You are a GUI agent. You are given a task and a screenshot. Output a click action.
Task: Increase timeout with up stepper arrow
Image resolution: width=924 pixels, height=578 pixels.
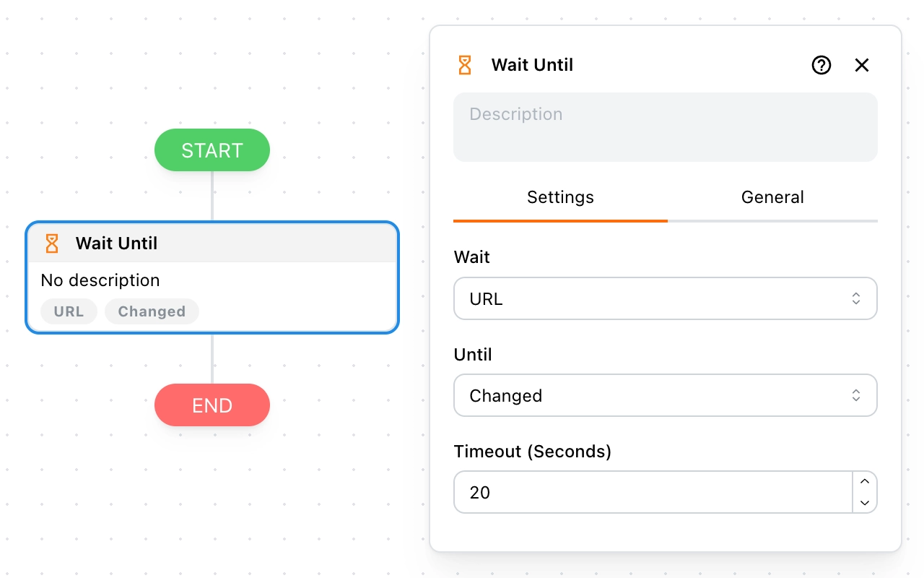pos(865,482)
